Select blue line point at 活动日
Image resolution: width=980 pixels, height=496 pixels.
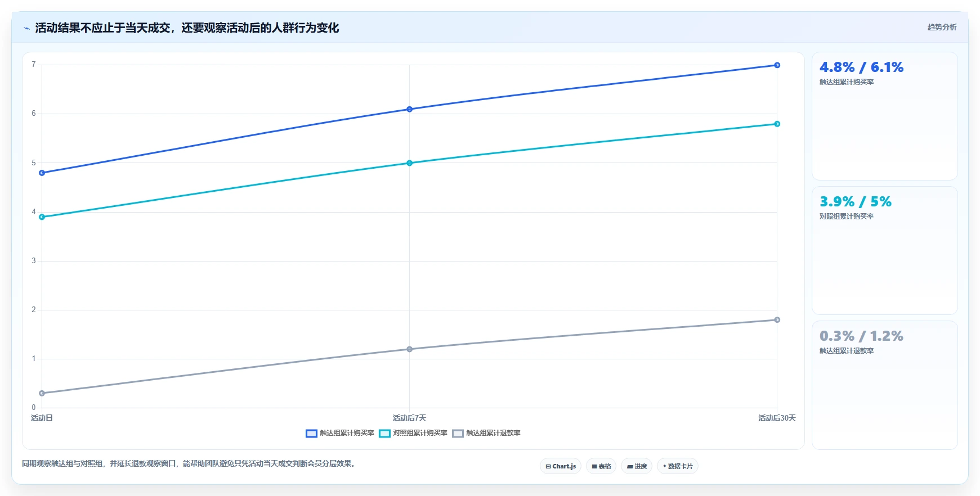tap(42, 173)
